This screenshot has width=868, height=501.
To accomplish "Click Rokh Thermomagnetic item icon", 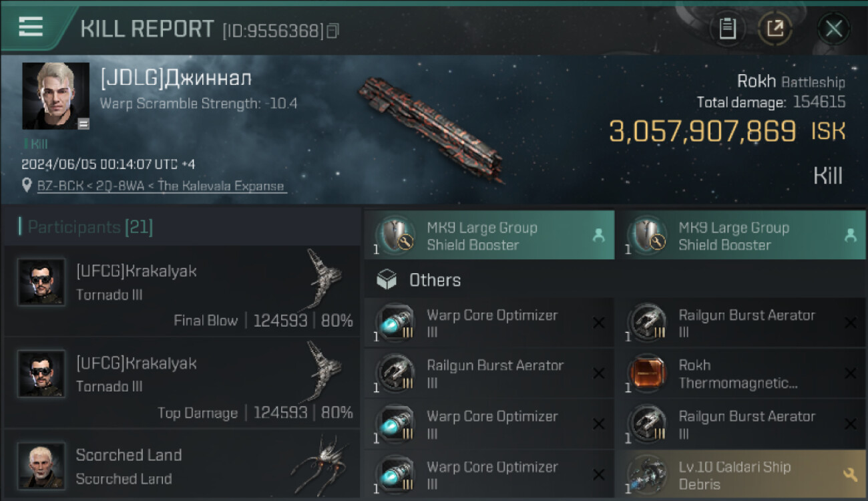I will pyautogui.click(x=646, y=374).
